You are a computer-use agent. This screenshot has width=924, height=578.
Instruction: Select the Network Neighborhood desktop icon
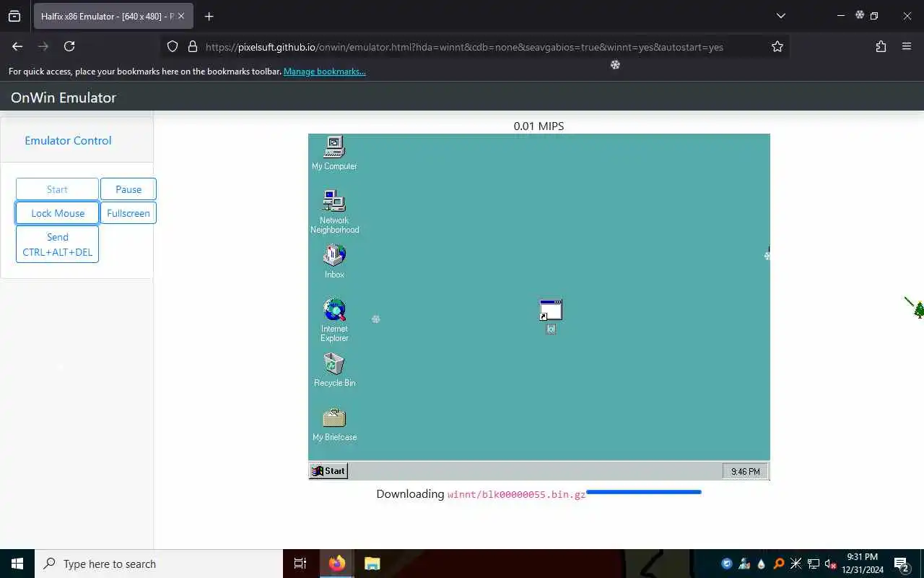(334, 212)
